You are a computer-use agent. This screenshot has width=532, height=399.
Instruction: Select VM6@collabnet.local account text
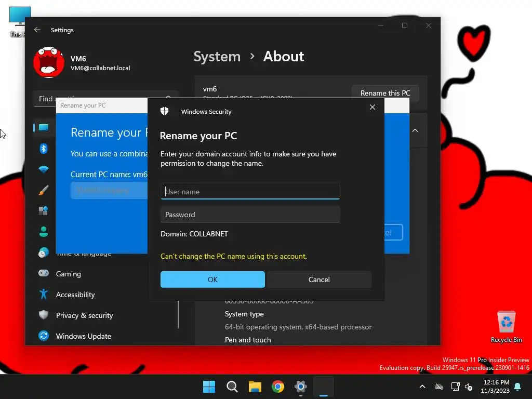pyautogui.click(x=100, y=68)
